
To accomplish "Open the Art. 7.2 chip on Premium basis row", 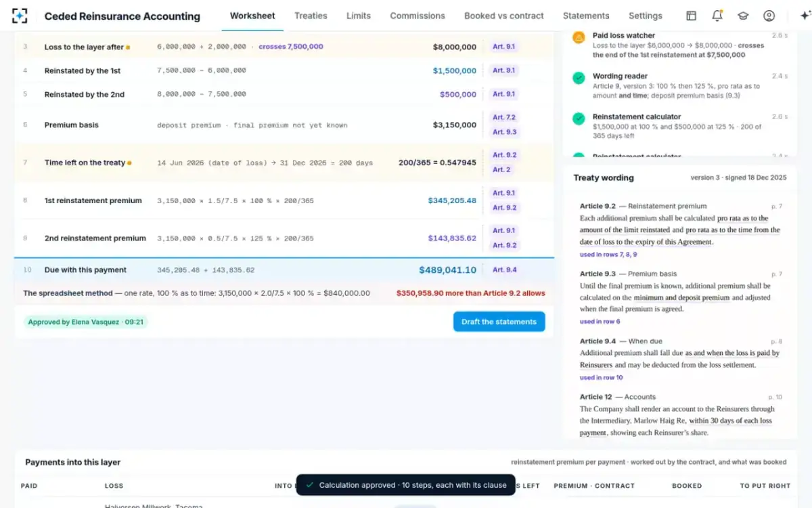I will [x=503, y=118].
